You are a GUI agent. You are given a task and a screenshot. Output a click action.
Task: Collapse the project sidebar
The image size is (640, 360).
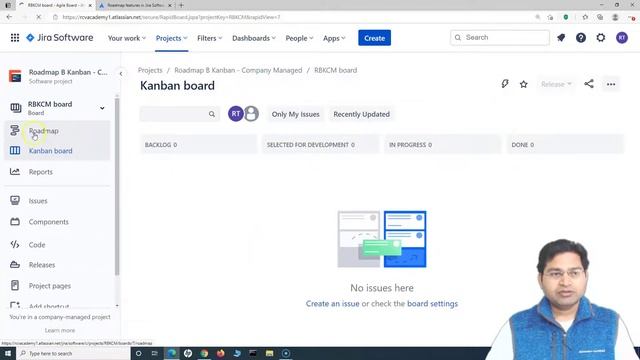pyautogui.click(x=121, y=74)
